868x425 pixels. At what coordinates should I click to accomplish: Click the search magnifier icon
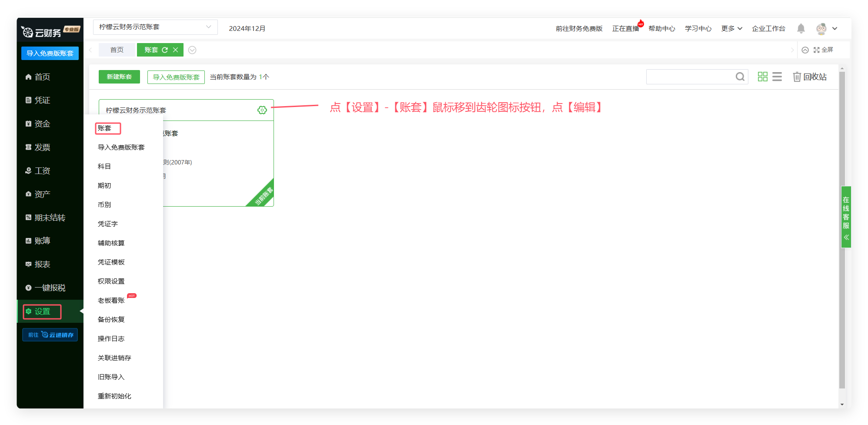pos(740,77)
